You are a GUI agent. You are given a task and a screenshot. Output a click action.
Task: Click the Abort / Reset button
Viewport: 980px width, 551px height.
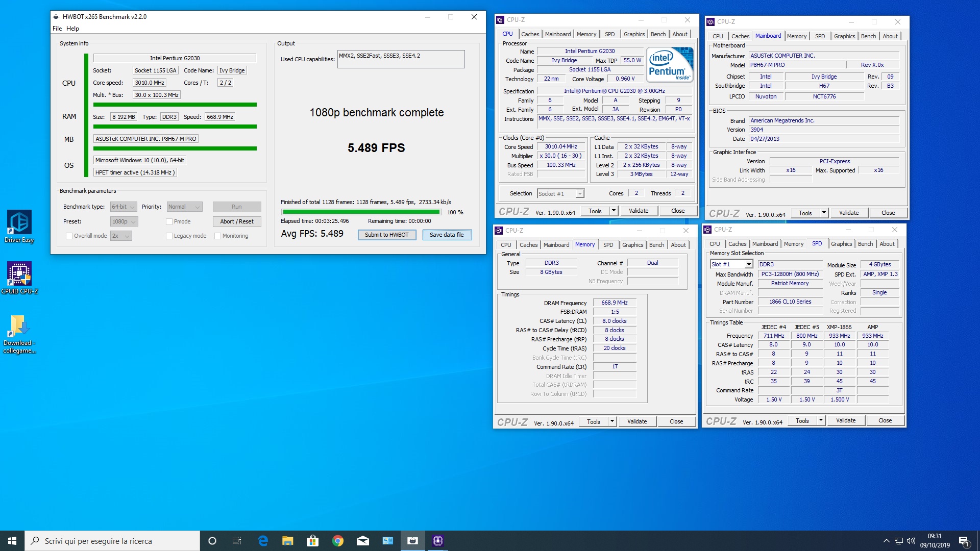[x=237, y=221]
